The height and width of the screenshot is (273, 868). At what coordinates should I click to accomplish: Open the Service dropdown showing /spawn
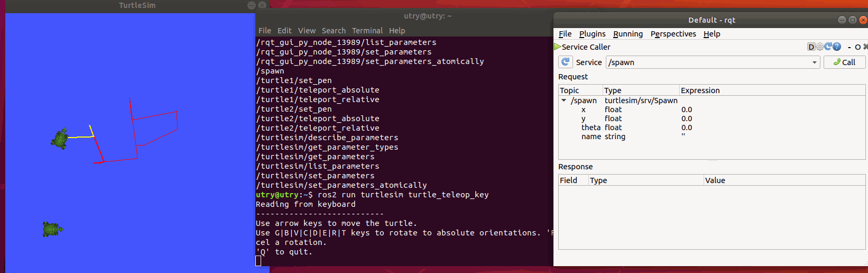tap(713, 62)
